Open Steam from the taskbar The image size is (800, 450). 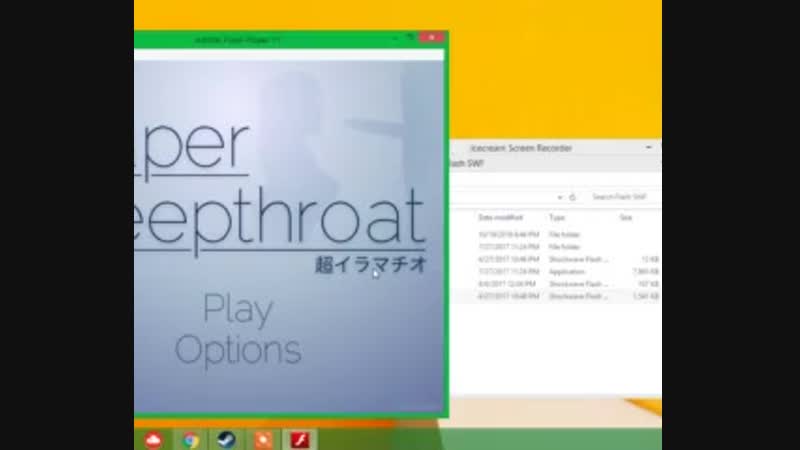(225, 440)
